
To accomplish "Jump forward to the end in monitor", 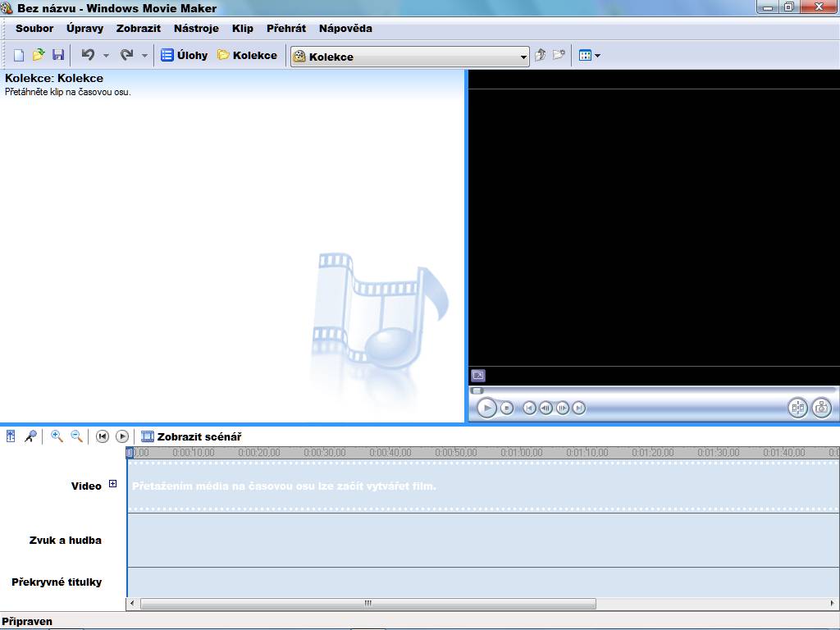I will [579, 409].
